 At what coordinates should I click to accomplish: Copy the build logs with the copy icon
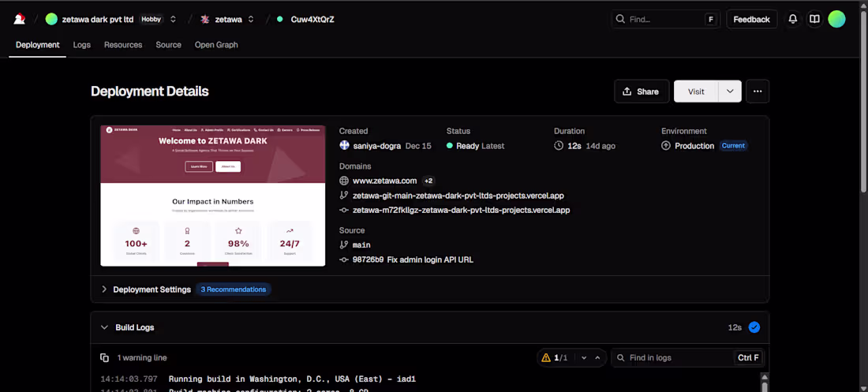click(x=105, y=357)
